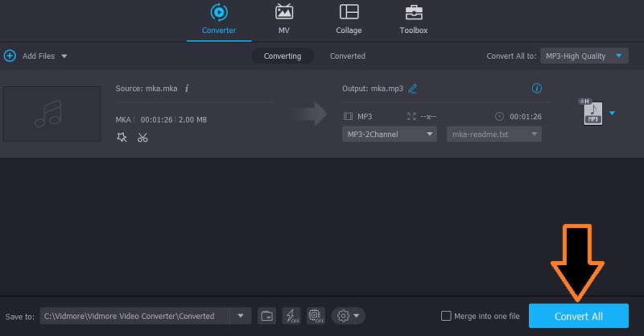Open the MP3-High Quality format dropdown

click(584, 56)
